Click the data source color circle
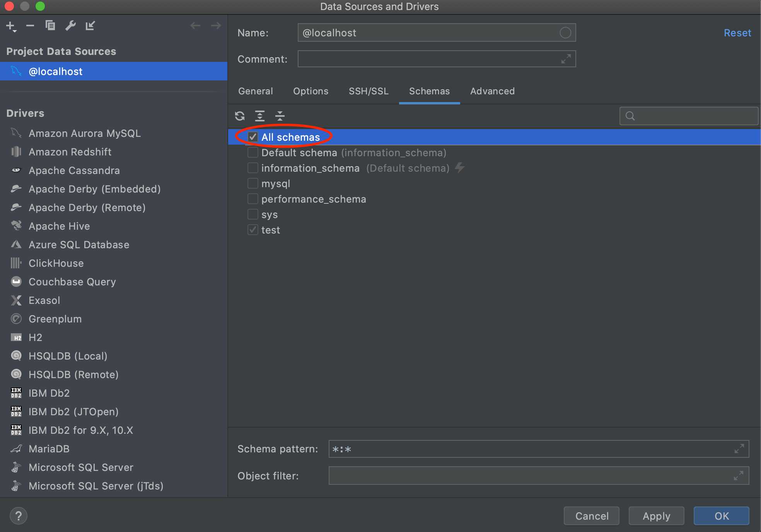 (x=565, y=33)
